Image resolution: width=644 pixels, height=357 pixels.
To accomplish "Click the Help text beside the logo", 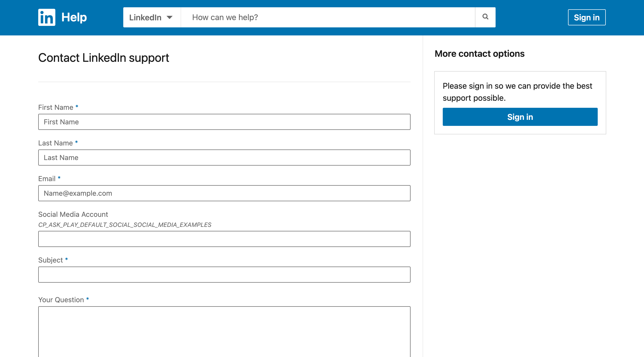I will (74, 17).
